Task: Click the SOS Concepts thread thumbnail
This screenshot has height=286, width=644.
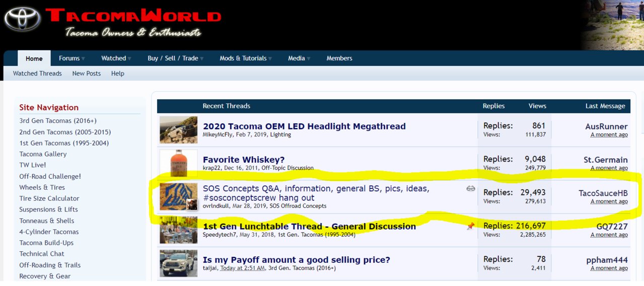Action: coord(179,196)
